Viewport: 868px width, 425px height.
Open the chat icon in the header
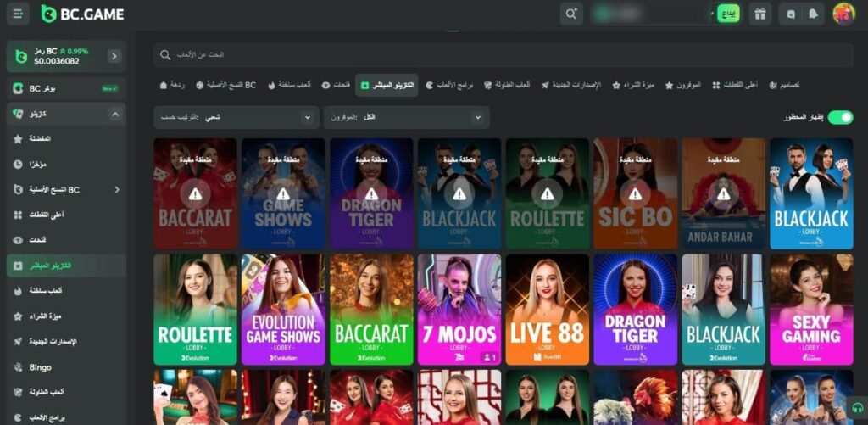tap(792, 14)
